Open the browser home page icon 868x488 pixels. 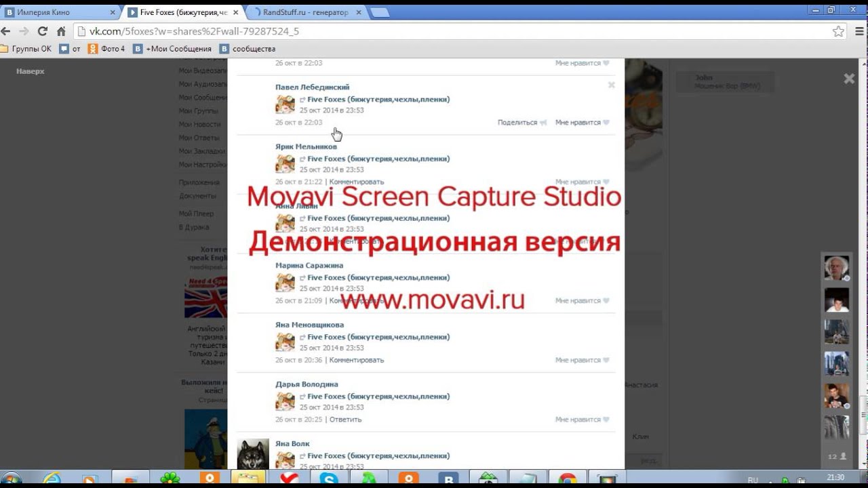[61, 31]
